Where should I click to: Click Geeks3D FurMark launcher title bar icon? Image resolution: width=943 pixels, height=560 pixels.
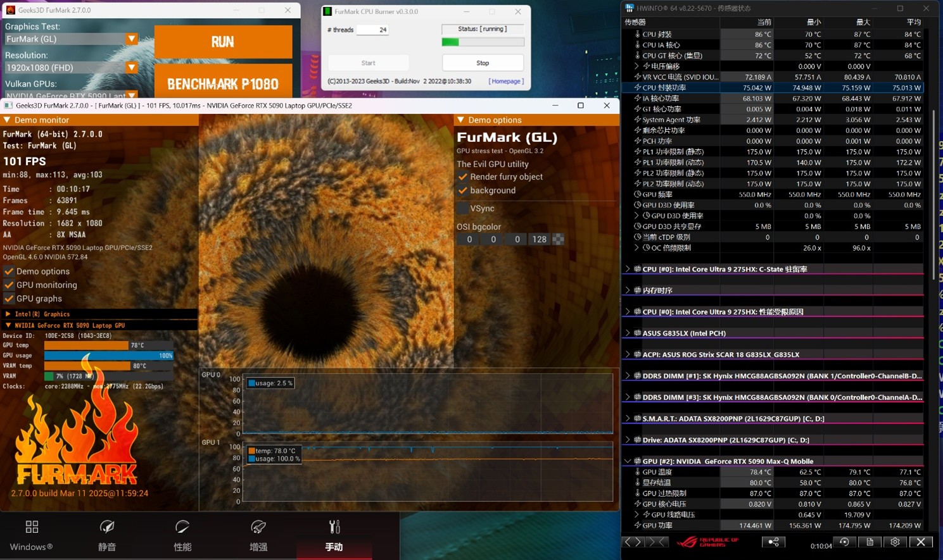[10, 10]
